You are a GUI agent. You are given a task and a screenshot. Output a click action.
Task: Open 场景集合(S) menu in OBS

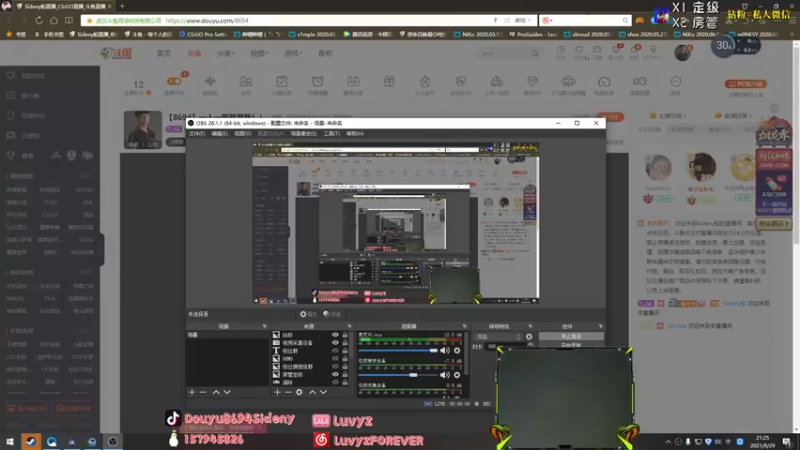pyautogui.click(x=304, y=134)
